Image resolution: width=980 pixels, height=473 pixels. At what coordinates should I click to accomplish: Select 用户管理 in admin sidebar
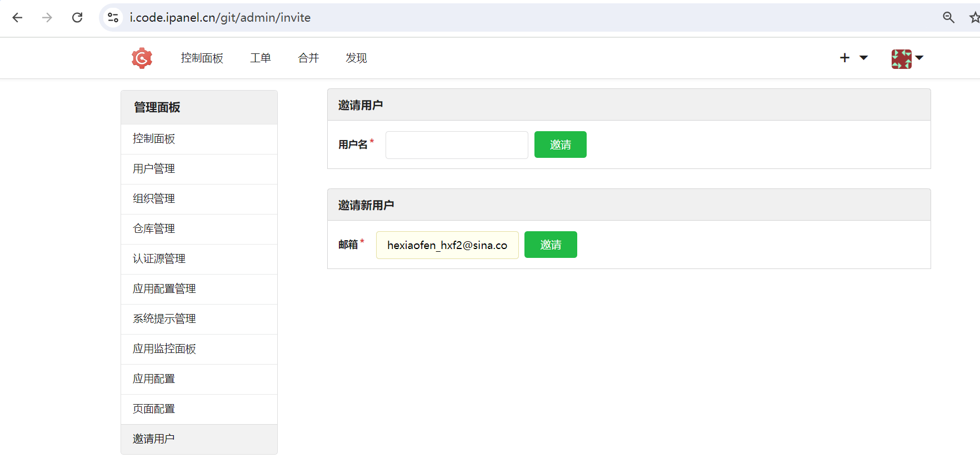(x=154, y=169)
